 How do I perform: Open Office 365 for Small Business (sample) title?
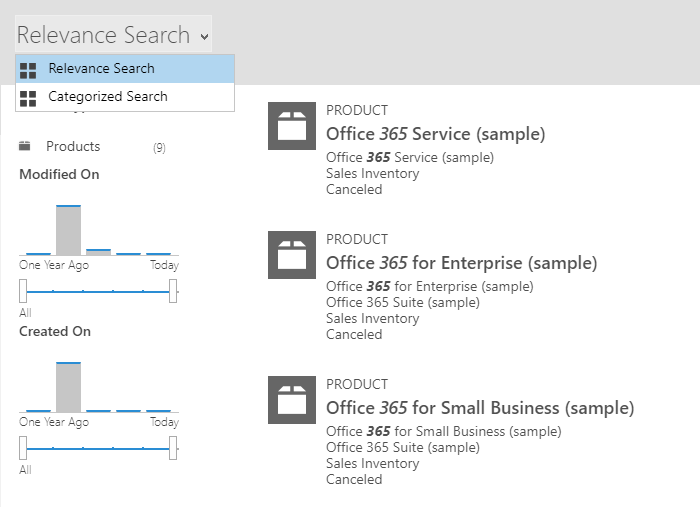click(480, 408)
